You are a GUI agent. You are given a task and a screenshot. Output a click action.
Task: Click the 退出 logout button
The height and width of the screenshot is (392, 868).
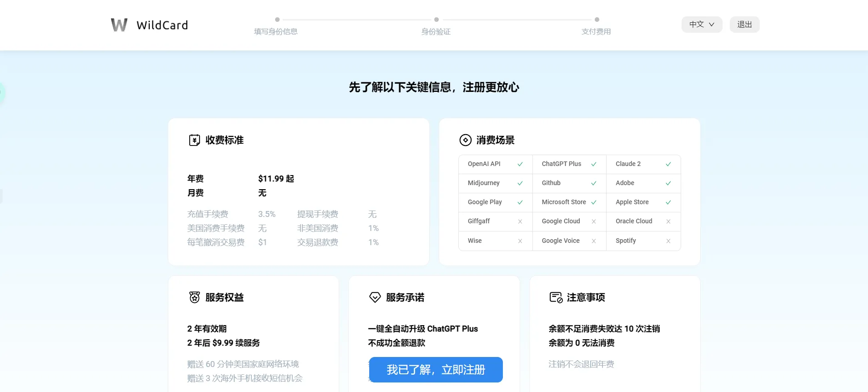(744, 25)
